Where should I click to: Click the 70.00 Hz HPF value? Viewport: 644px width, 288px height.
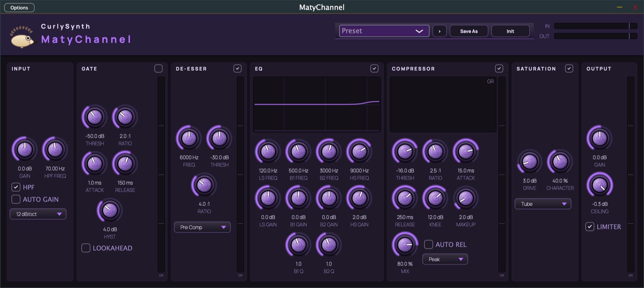[x=55, y=168]
